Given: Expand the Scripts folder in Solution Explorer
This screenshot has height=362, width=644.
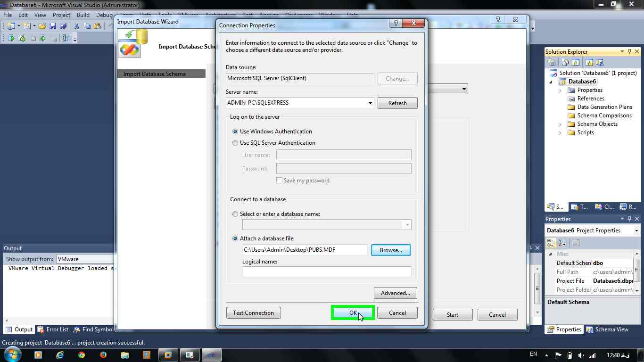Looking at the screenshot, I should pyautogui.click(x=560, y=133).
